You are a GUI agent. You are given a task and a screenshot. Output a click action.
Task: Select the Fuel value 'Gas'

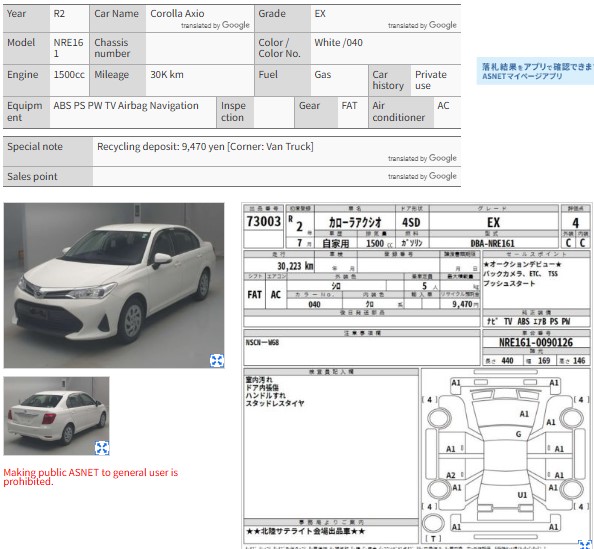(322, 74)
